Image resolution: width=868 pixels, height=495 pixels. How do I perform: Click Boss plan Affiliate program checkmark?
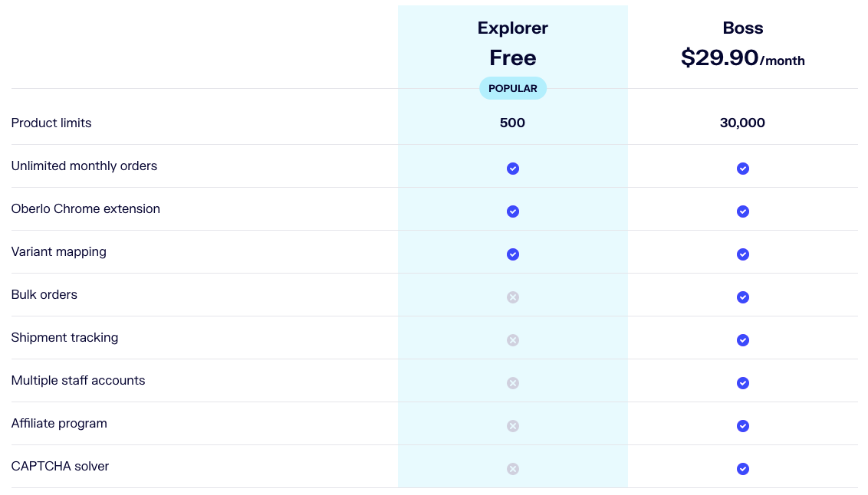(x=743, y=426)
